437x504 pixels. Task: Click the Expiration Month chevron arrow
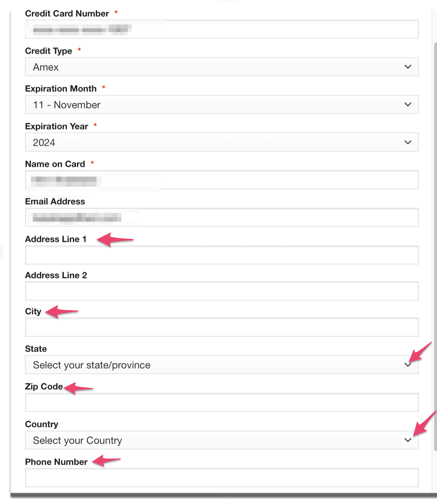tap(408, 104)
